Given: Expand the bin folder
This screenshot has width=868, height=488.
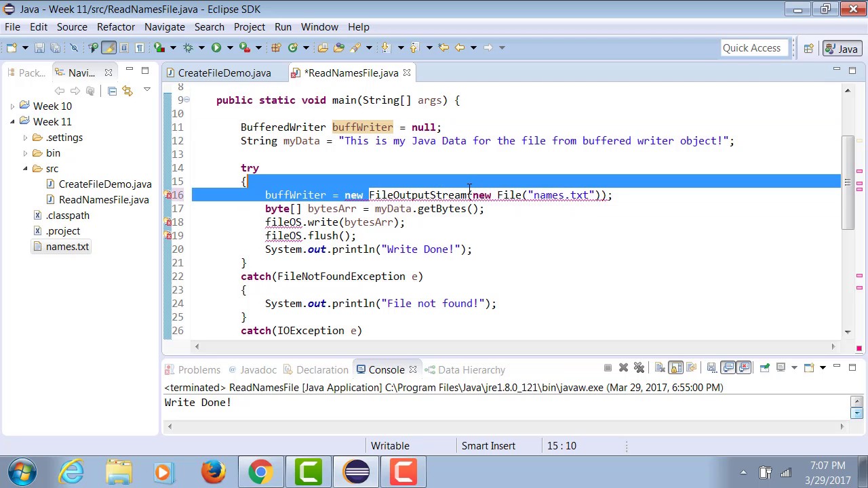Looking at the screenshot, I should pyautogui.click(x=25, y=153).
